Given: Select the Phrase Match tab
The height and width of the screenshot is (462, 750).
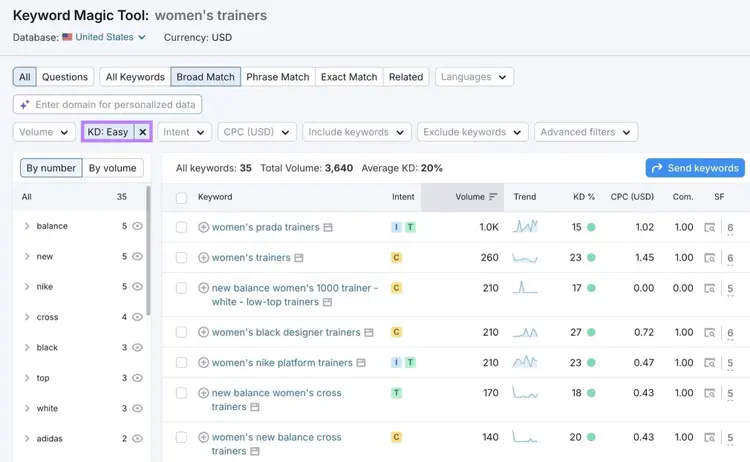Looking at the screenshot, I should point(278,77).
